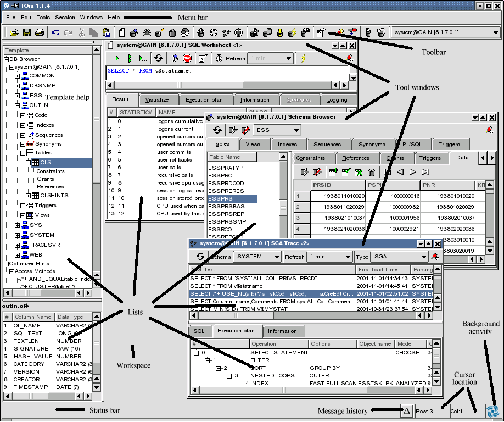Switch to the Execution plan tab in Worksheet
504x422 pixels.
[204, 100]
